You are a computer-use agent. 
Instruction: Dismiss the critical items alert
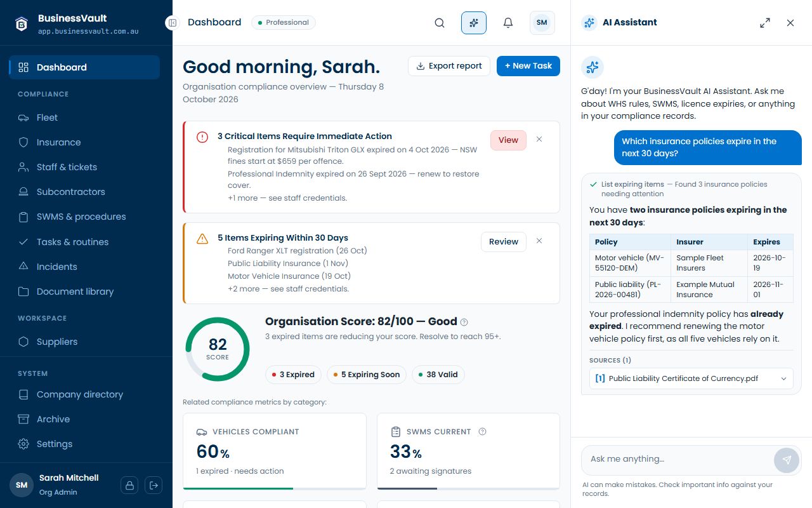pos(539,140)
